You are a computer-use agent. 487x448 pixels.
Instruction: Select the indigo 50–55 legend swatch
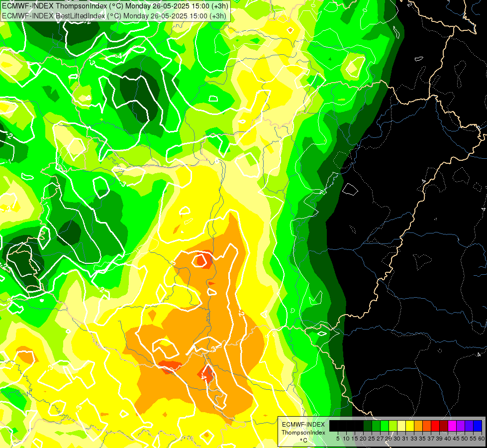pos(469,426)
